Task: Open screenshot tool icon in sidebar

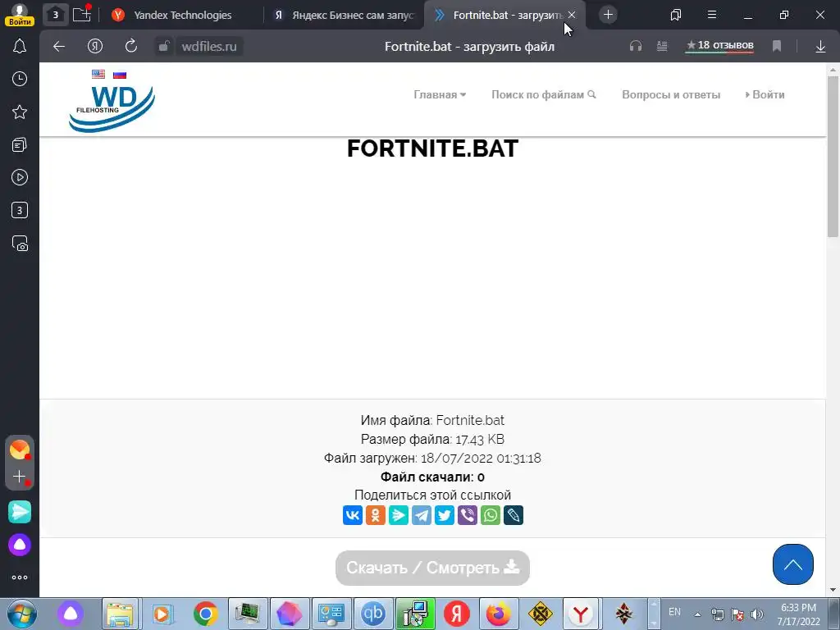Action: (x=20, y=243)
